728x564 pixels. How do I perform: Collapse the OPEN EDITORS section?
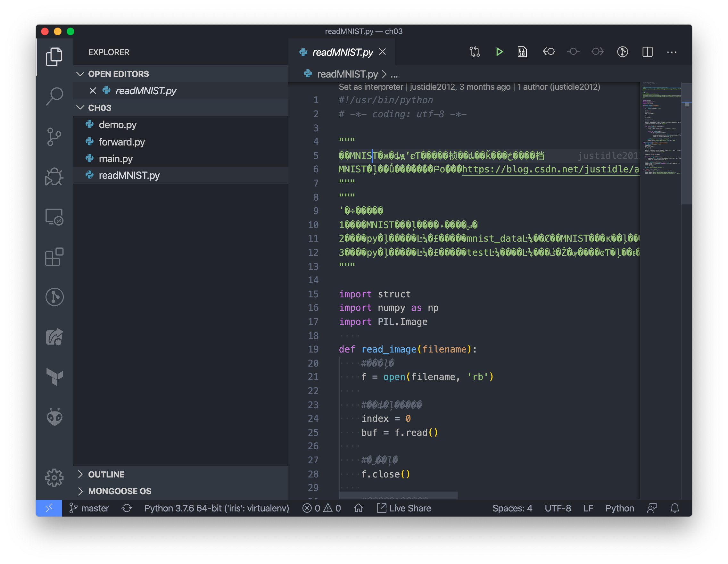(x=118, y=74)
